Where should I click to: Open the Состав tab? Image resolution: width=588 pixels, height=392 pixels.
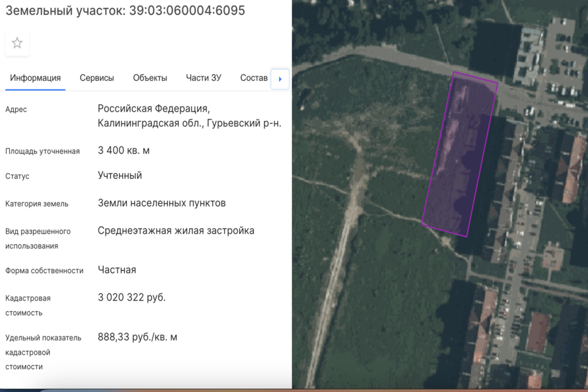[x=253, y=77]
